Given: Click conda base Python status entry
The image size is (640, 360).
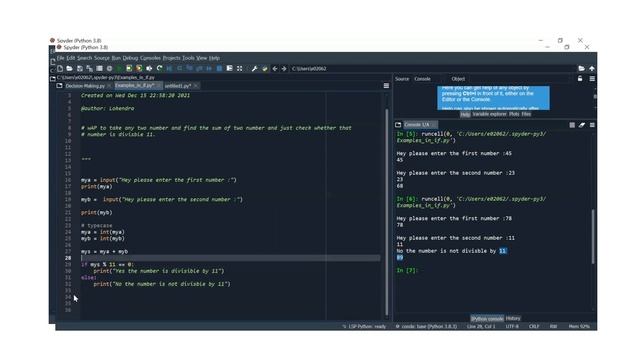Looking at the screenshot, I should [426, 327].
